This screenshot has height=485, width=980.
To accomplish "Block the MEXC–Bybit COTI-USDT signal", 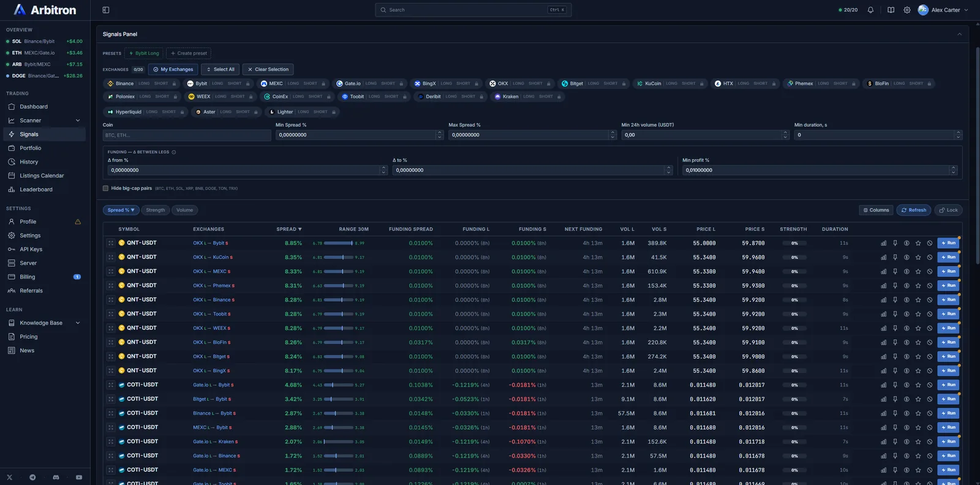I will (930, 427).
